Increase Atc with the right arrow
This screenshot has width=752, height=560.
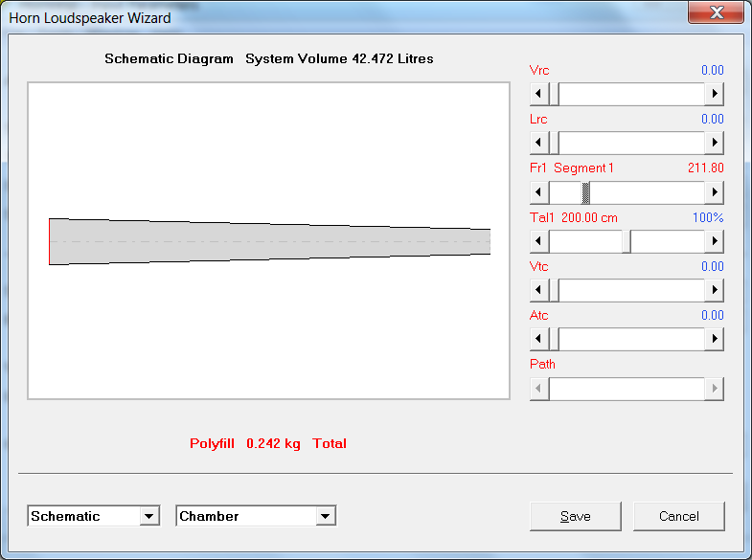[714, 339]
